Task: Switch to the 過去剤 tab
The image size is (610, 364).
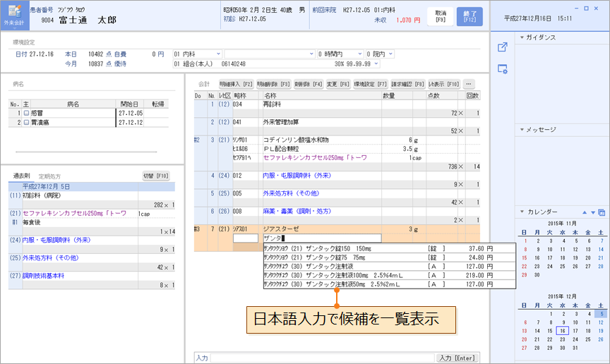Action: pos(23,176)
